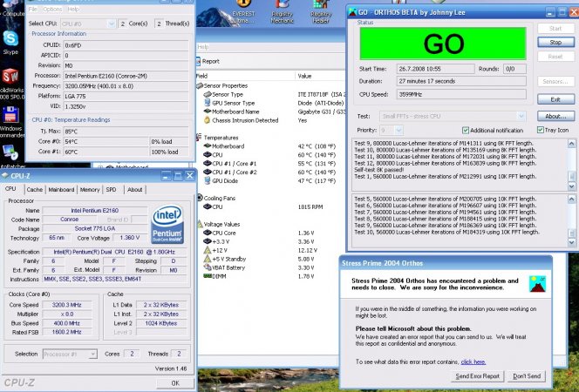Open the Small FFTs test type dropdown

[521, 116]
